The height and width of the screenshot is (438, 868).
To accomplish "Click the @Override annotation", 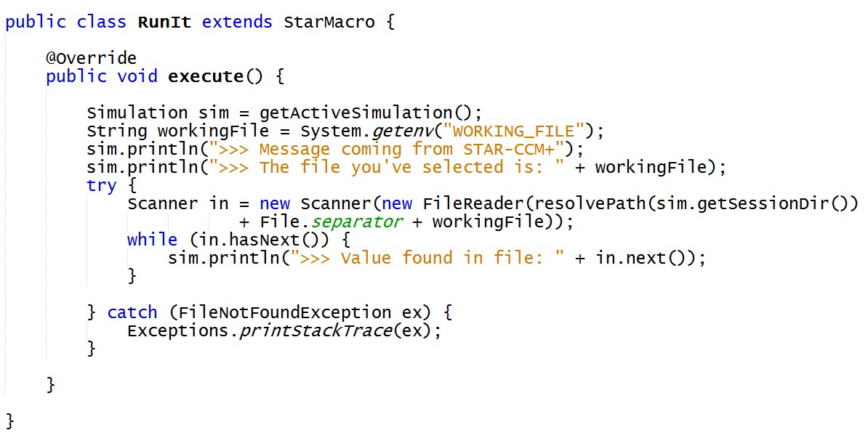I will point(91,58).
